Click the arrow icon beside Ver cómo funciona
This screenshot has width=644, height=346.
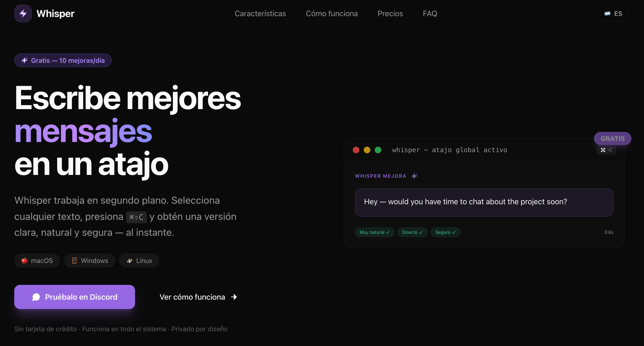234,297
